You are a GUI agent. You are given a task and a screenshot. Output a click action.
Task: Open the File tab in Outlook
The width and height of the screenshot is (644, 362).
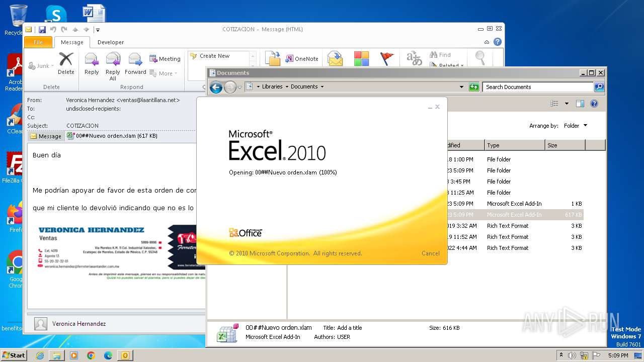pos(38,42)
